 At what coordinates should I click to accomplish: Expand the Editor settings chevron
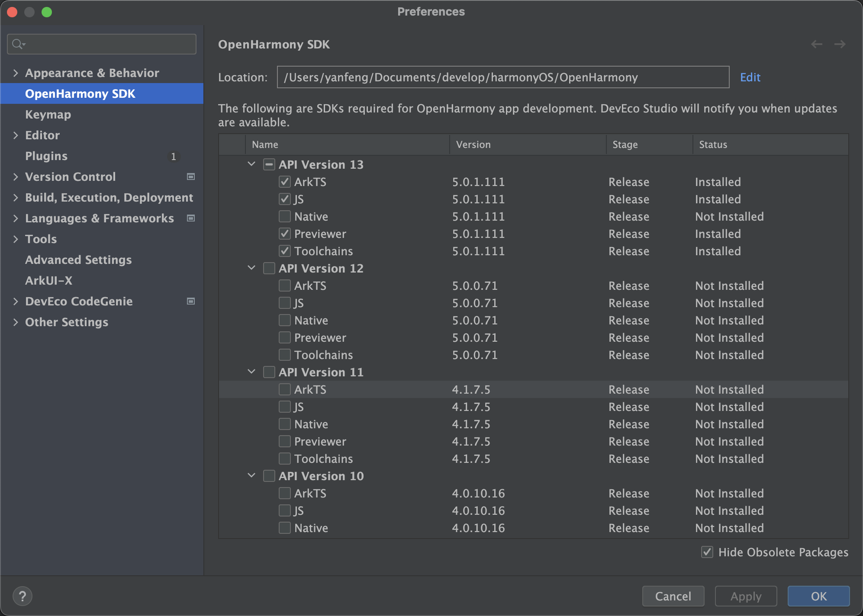click(16, 135)
